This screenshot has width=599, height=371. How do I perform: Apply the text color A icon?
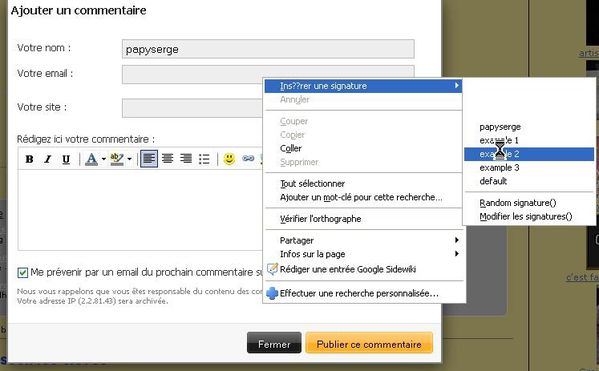click(x=91, y=159)
